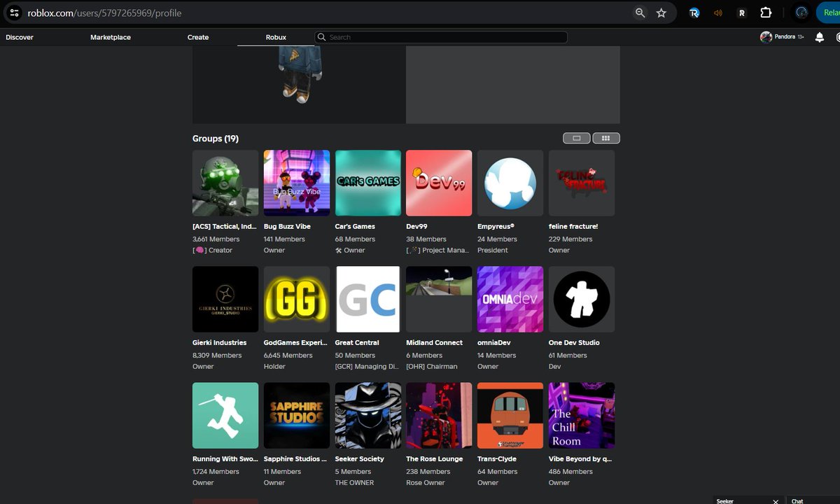840x504 pixels.
Task: Click the zoom magnifier icon in address bar
Action: pyautogui.click(x=640, y=13)
